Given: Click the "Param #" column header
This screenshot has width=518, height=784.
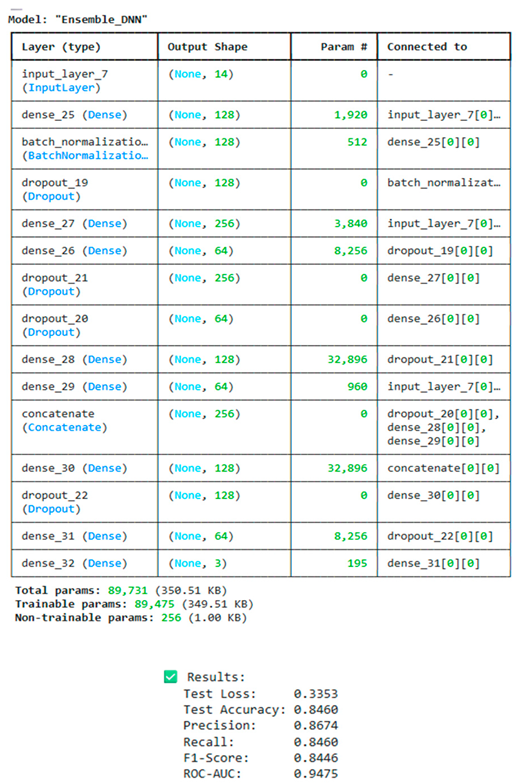Looking at the screenshot, I should pyautogui.click(x=344, y=47).
